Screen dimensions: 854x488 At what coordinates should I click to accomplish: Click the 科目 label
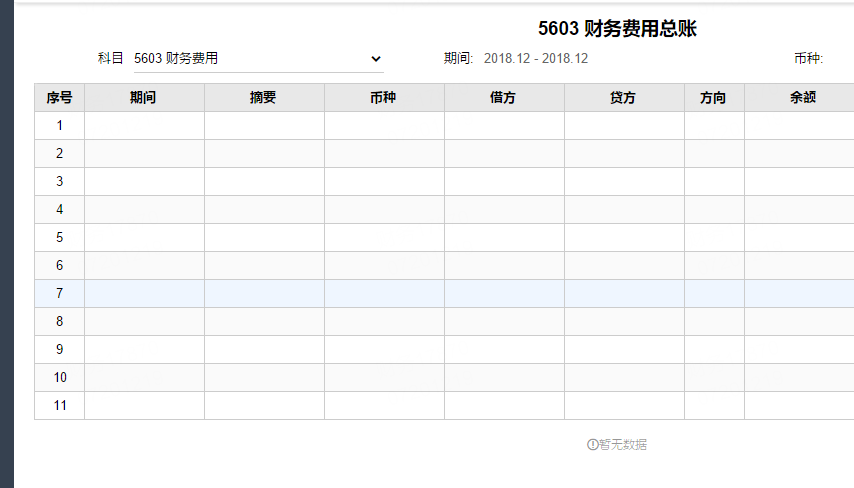pyautogui.click(x=111, y=58)
